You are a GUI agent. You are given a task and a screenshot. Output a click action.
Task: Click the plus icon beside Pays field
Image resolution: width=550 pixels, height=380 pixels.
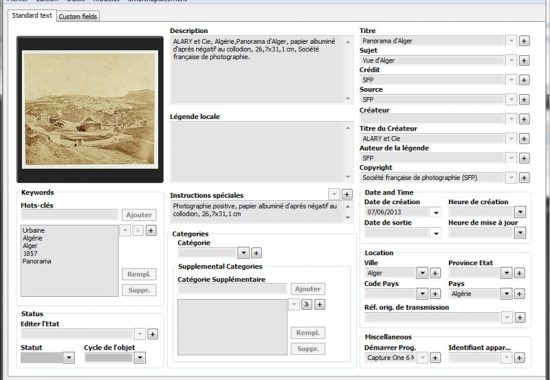(x=519, y=294)
